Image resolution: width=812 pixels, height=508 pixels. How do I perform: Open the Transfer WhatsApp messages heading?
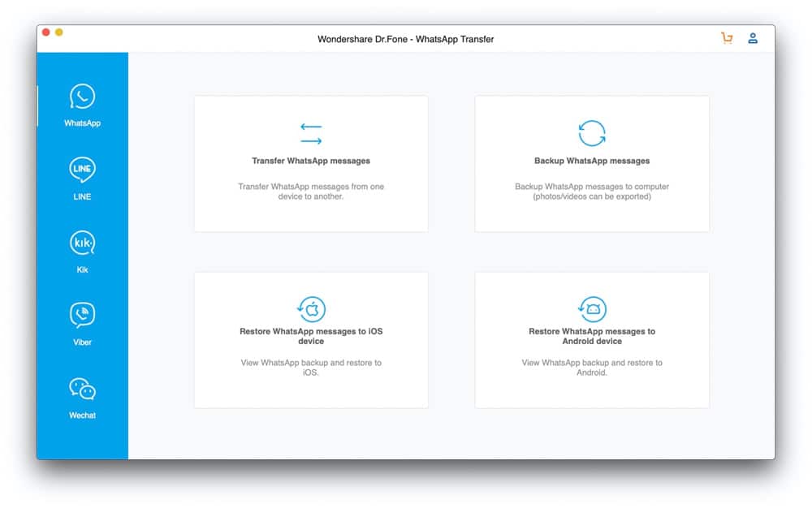click(311, 161)
